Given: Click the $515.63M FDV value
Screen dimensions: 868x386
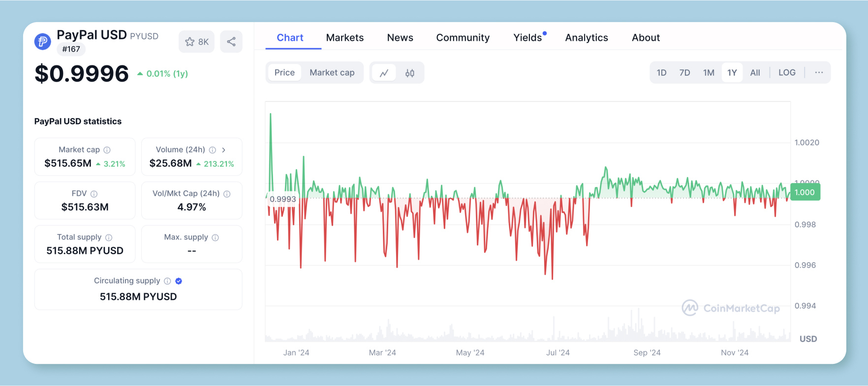Looking at the screenshot, I should point(85,207).
